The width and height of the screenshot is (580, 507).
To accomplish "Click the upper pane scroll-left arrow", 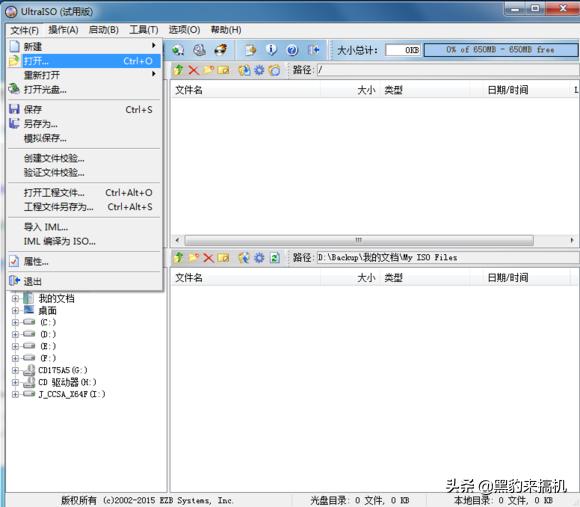I will coord(177,240).
